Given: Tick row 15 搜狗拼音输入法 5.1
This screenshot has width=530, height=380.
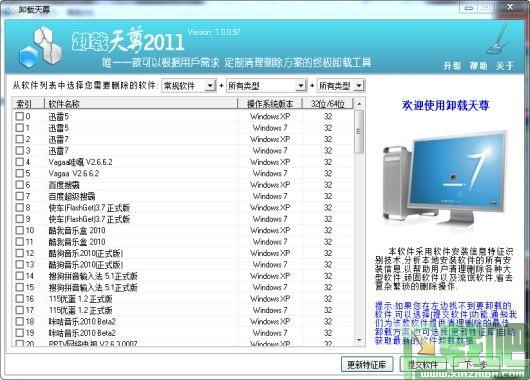Looking at the screenshot, I should [20, 287].
